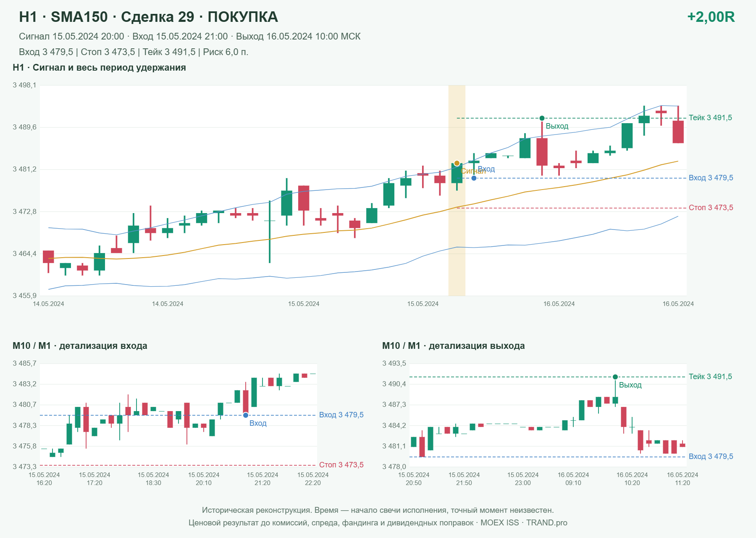Click the signal/entry/exit timestamp line
This screenshot has height=538, width=756.
(189, 37)
